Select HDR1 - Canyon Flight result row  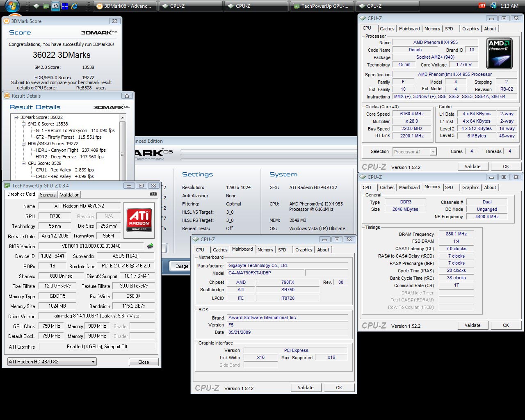[x=71, y=150]
